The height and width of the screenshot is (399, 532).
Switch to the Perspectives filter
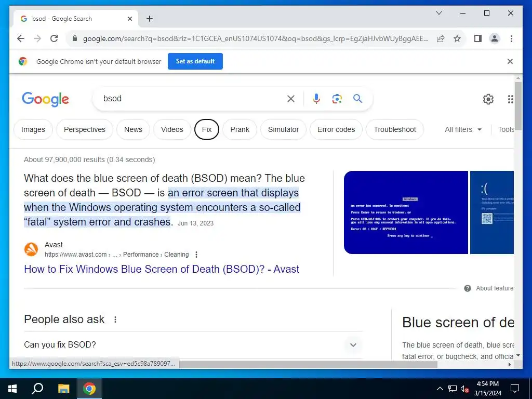85,129
